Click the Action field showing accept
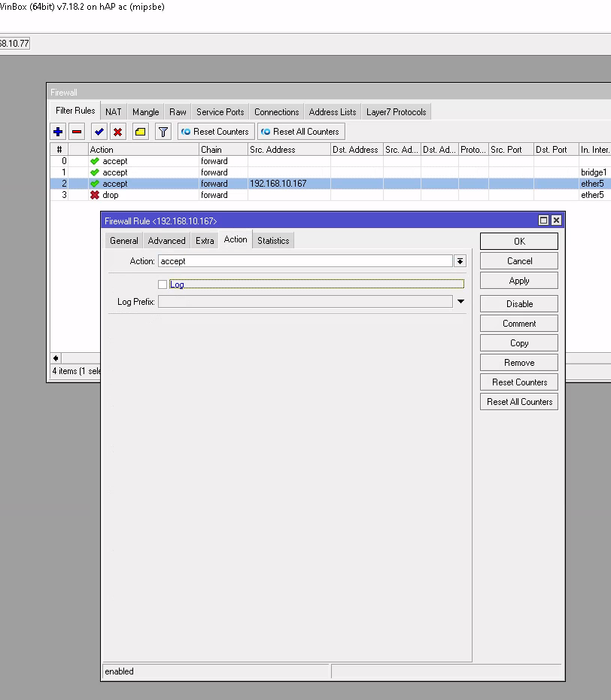 (305, 261)
